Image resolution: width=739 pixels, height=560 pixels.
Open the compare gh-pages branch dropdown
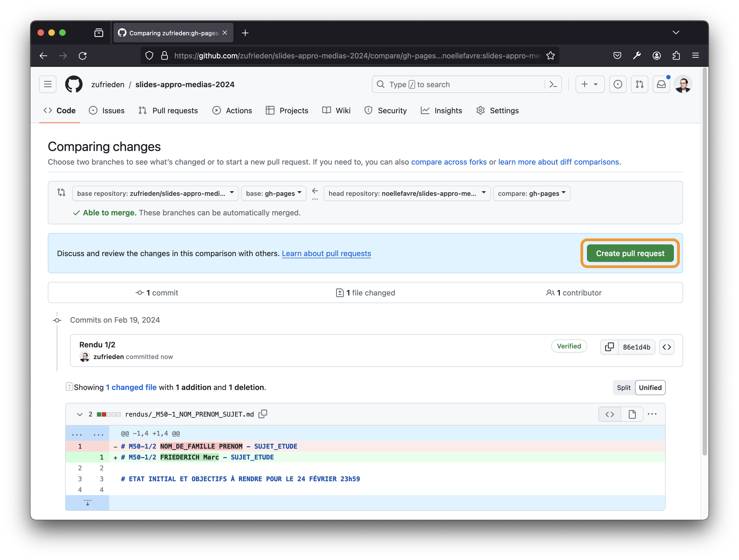[531, 193]
